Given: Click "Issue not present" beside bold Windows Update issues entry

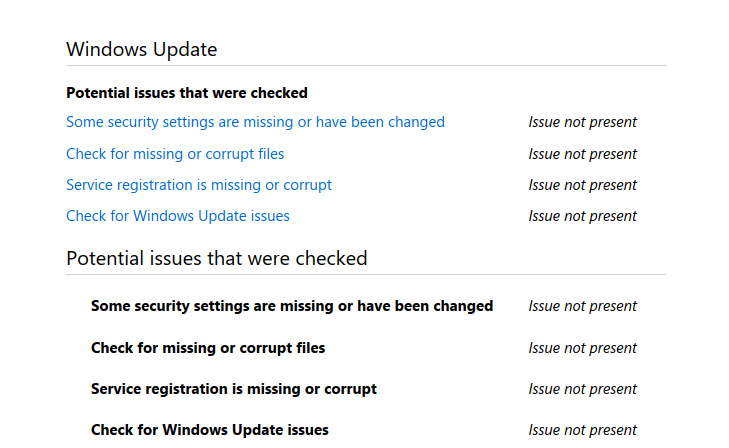Looking at the screenshot, I should pyautogui.click(x=582, y=430).
